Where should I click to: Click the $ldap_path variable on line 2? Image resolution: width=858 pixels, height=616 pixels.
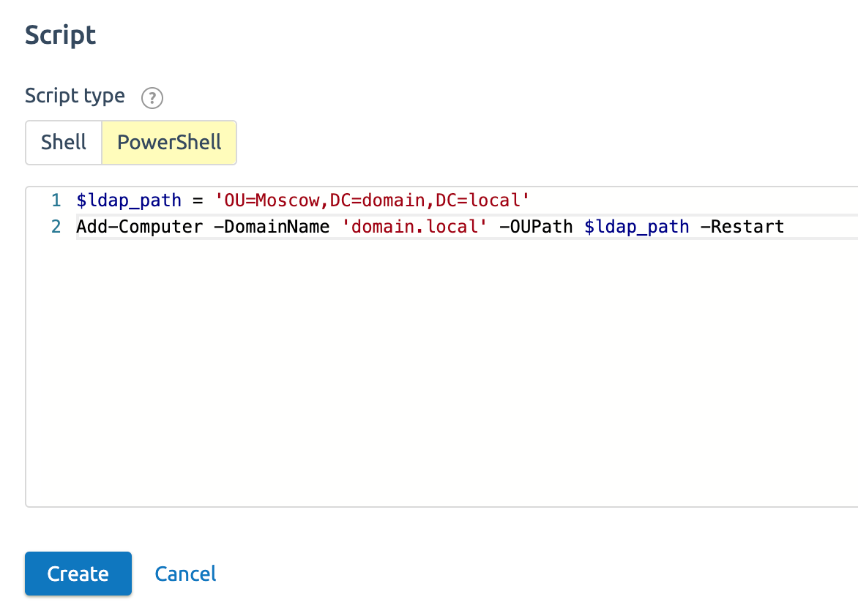tap(637, 227)
